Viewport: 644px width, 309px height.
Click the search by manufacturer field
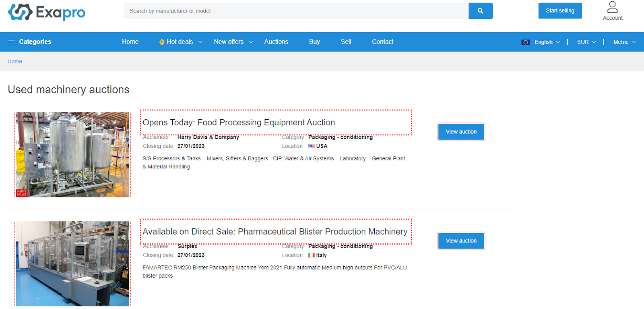[x=296, y=11]
